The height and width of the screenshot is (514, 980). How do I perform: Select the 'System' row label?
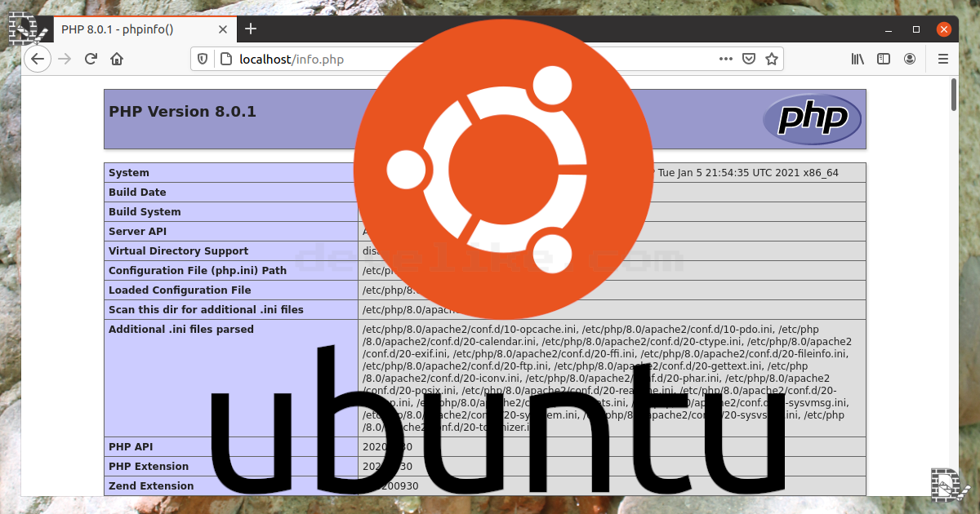coord(129,173)
